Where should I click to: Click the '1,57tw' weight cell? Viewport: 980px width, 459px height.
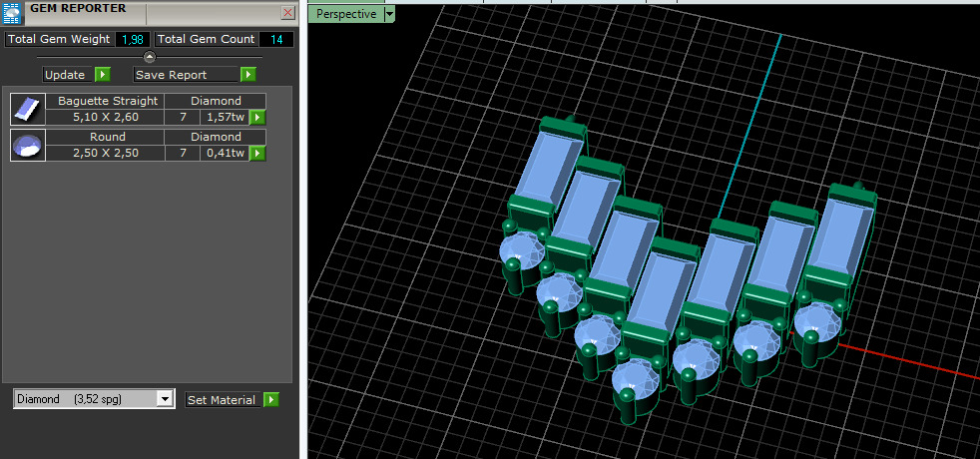[x=225, y=118]
